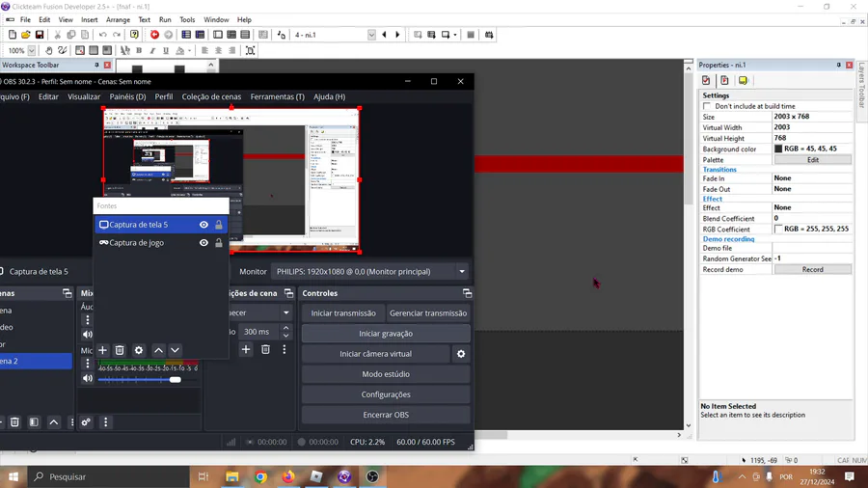Click Iniciar gravação button
This screenshot has height=488, width=868.
[386, 334]
